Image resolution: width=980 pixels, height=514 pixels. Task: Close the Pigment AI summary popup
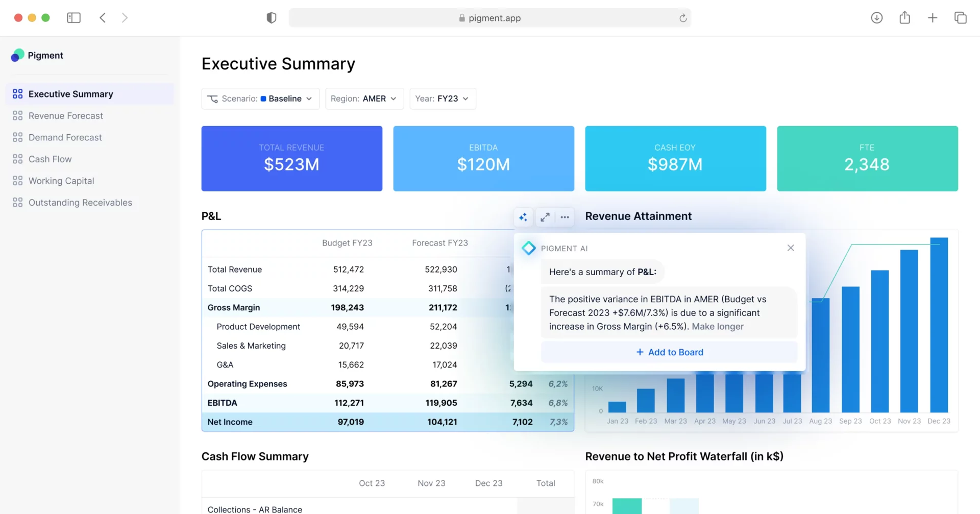(x=790, y=248)
